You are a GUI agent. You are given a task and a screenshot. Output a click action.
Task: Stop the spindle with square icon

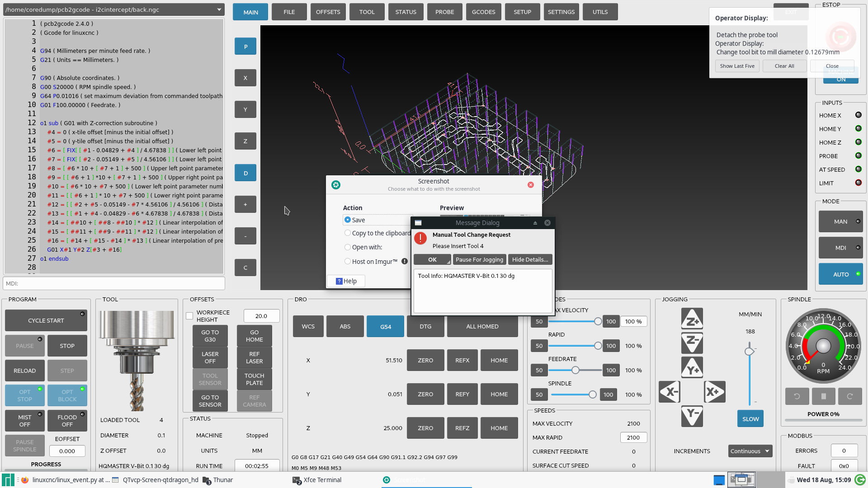click(823, 396)
